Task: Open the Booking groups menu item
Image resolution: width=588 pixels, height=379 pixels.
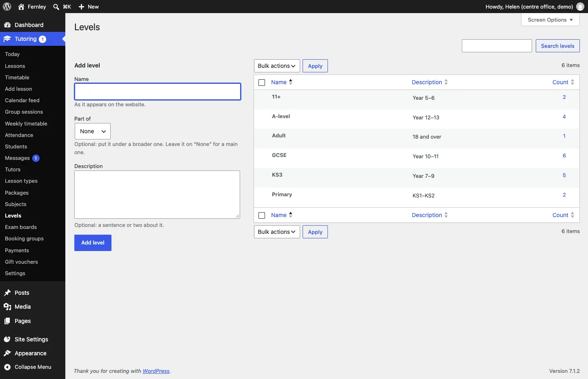Action: click(24, 238)
